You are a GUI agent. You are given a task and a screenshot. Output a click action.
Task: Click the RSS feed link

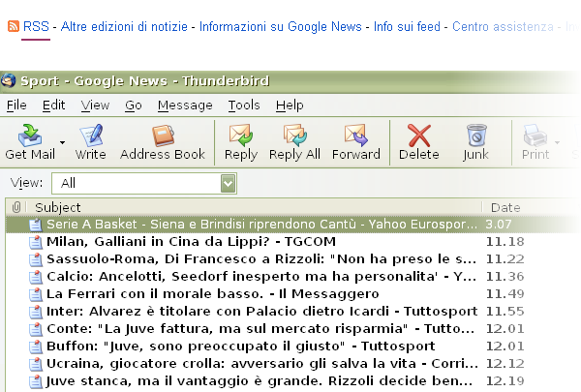click(x=36, y=26)
